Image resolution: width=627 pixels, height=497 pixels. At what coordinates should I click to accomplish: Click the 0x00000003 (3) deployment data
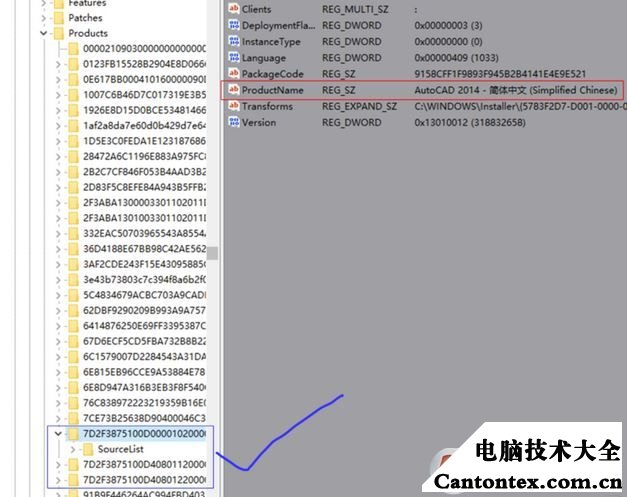tap(448, 25)
